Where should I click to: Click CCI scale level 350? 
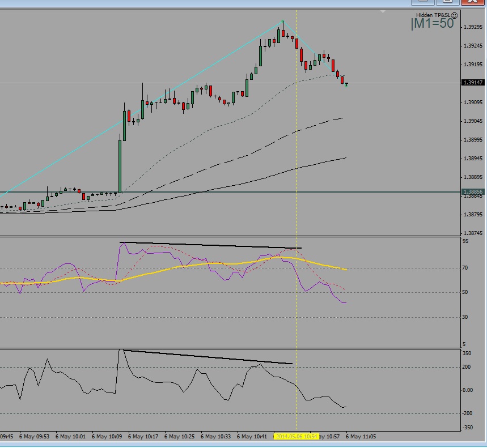[x=467, y=353]
